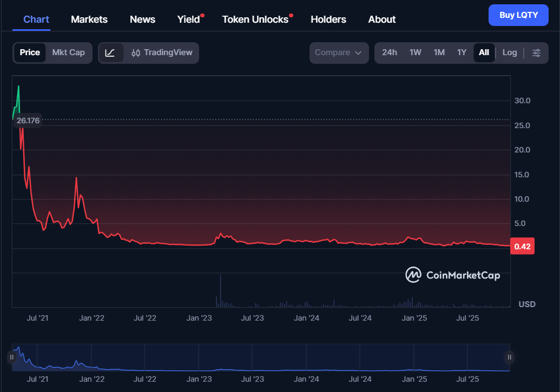Open the News section

click(142, 19)
